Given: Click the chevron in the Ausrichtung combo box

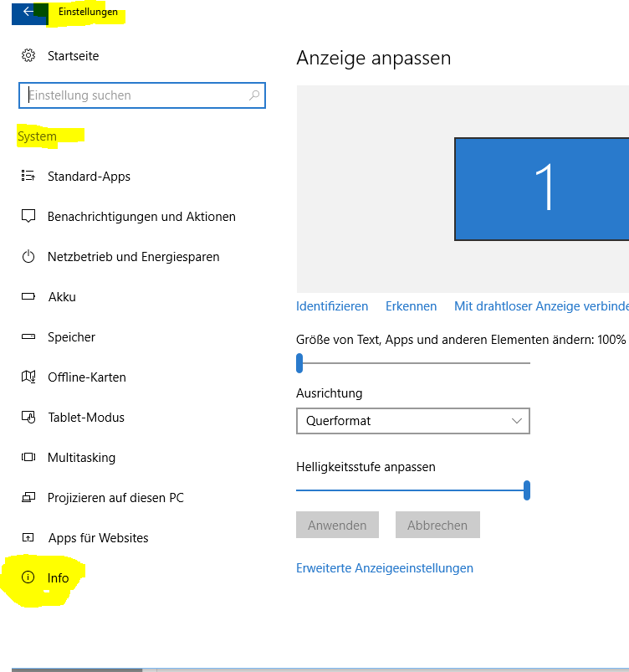Looking at the screenshot, I should click(x=517, y=421).
